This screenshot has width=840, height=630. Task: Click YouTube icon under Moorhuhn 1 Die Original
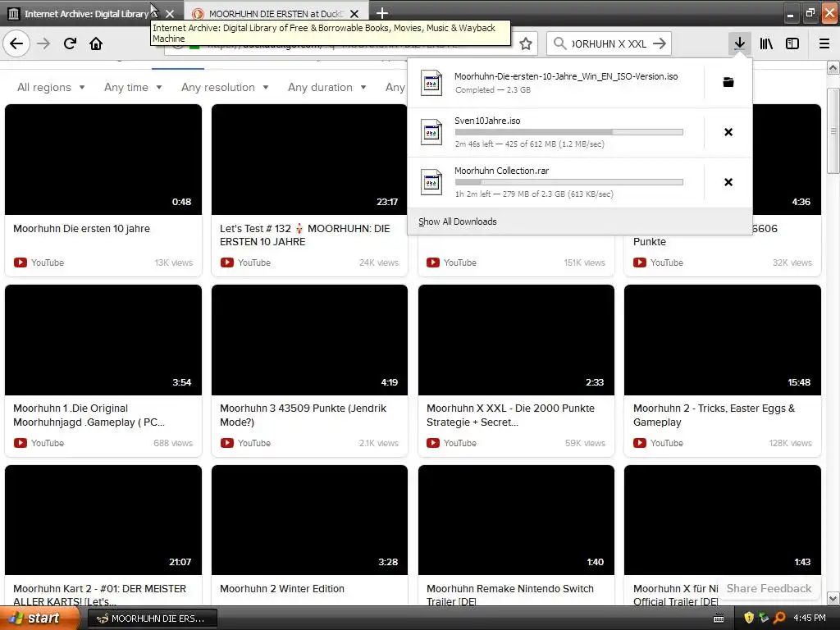21,443
